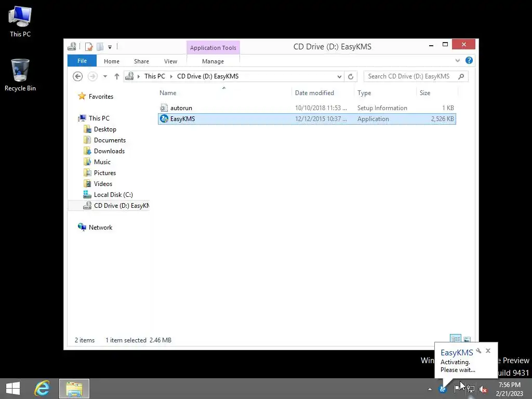This screenshot has height=399, width=532.
Task: Select the autorun file
Action: 307,108
